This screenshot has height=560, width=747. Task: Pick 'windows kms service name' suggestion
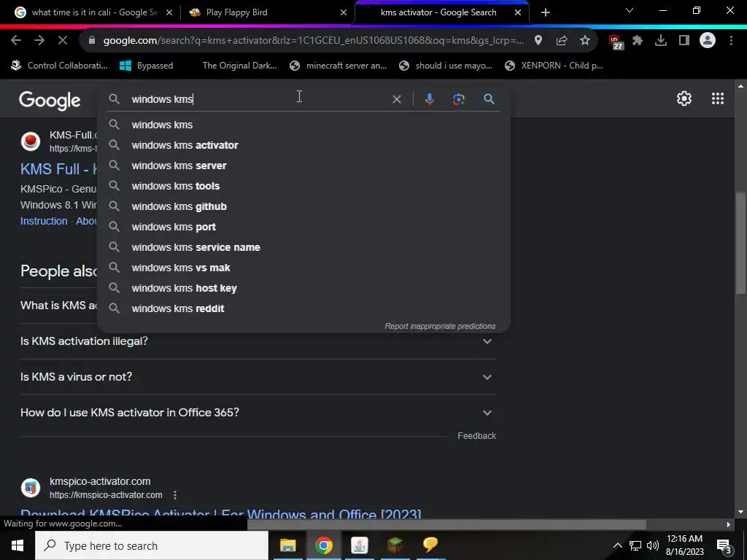pos(304,248)
